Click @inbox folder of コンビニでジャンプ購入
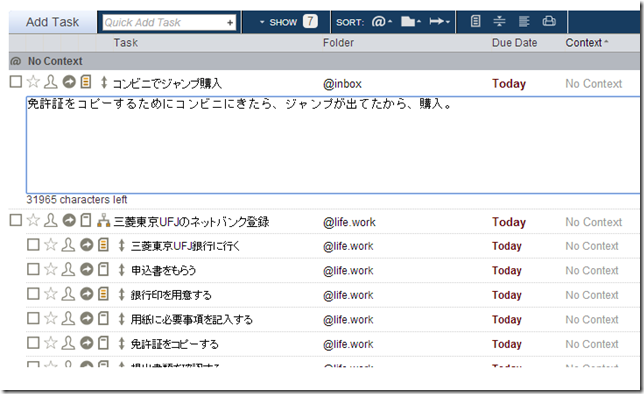This screenshot has height=394, width=644. [342, 84]
